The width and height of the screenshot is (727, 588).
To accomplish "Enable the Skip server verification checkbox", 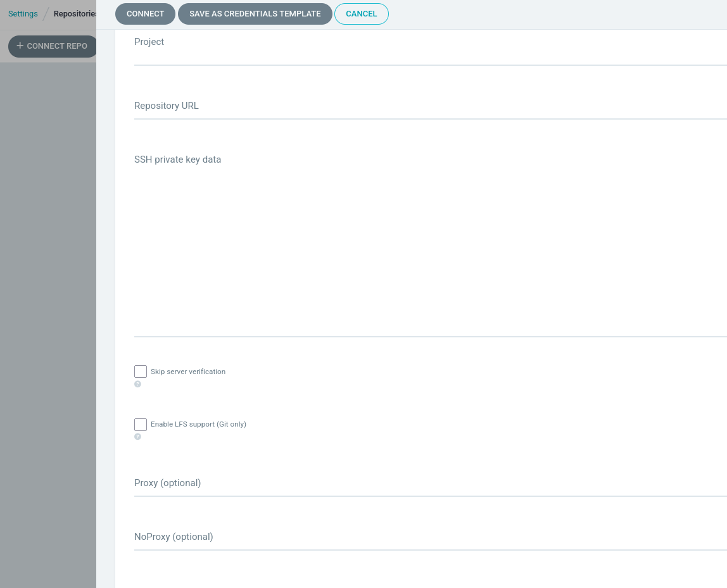I will tap(141, 372).
